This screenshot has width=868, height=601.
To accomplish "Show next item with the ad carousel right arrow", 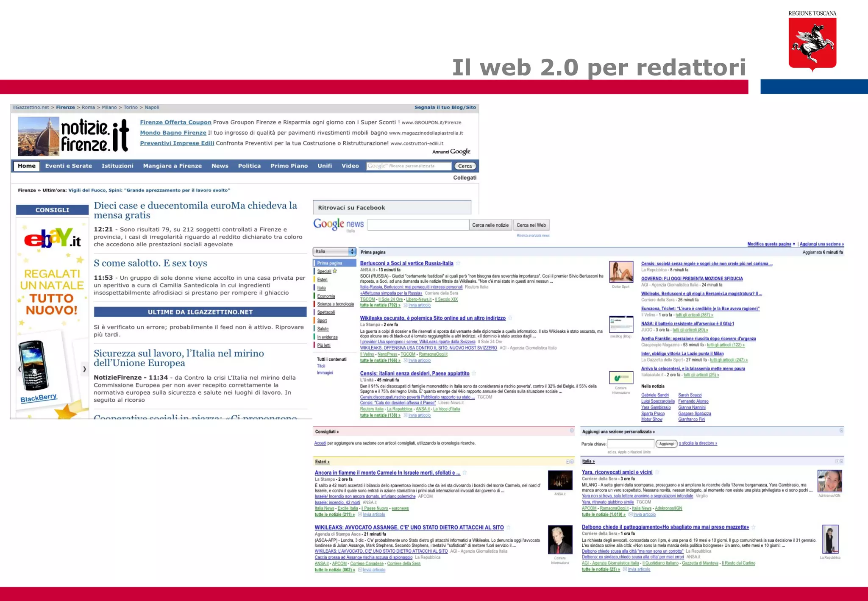I will (84, 369).
